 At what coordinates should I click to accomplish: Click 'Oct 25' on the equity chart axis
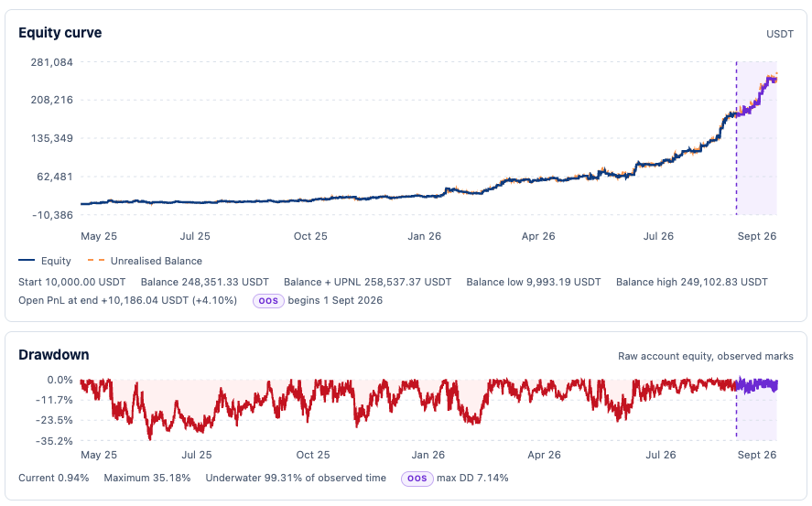pos(310,236)
